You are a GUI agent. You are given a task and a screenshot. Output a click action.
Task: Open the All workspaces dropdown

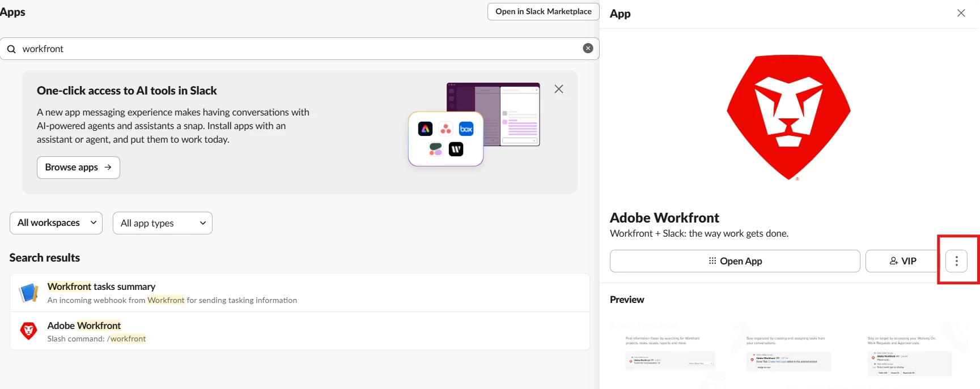[56, 223]
